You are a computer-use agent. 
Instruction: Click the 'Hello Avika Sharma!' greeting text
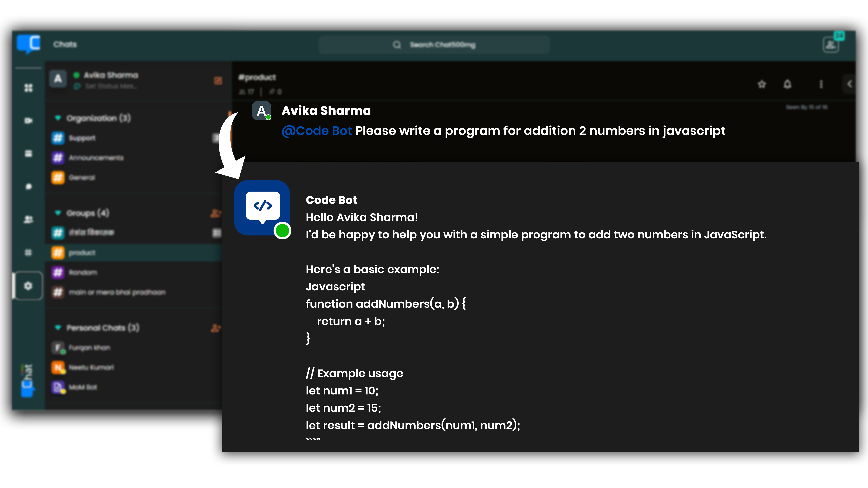pos(362,217)
